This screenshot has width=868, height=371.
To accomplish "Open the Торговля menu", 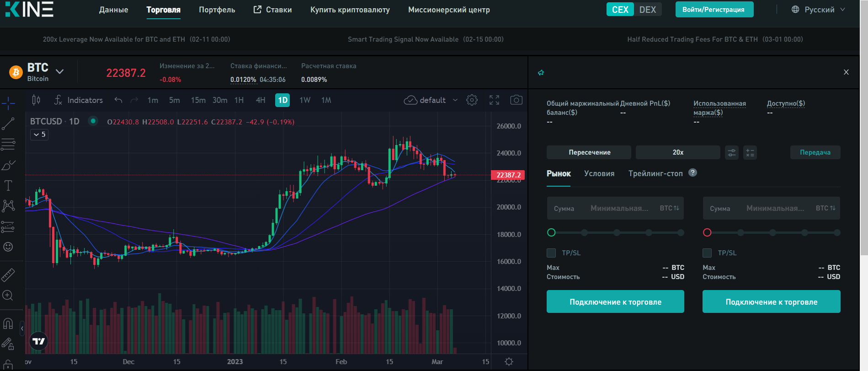I will pos(163,10).
